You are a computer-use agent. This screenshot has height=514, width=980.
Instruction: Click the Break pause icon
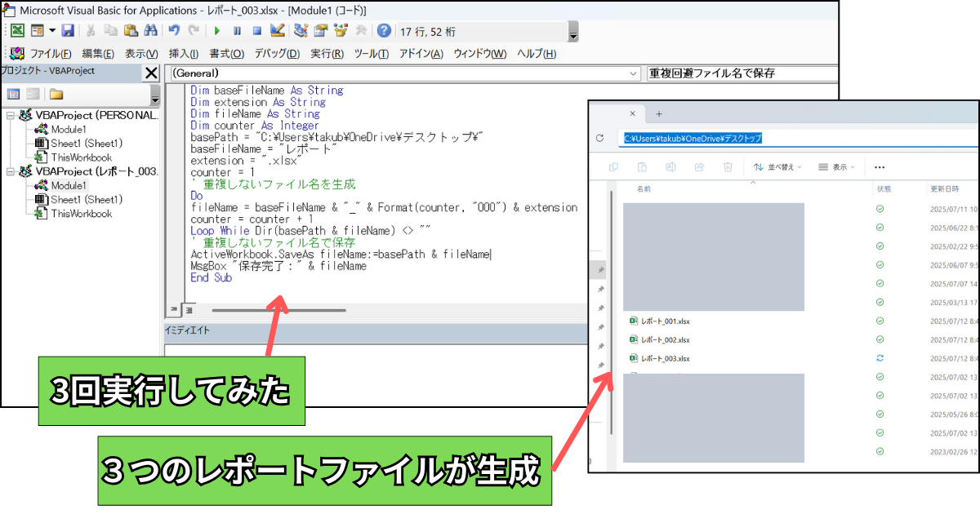[237, 31]
